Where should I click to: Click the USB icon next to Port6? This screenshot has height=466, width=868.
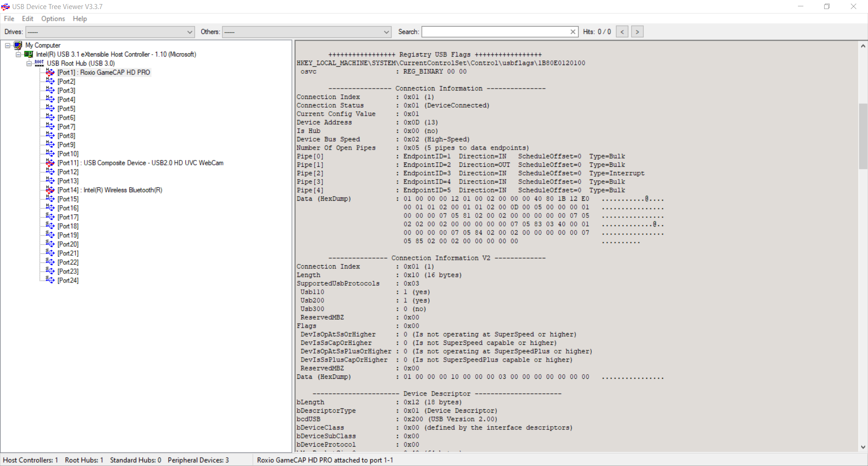[x=50, y=118]
